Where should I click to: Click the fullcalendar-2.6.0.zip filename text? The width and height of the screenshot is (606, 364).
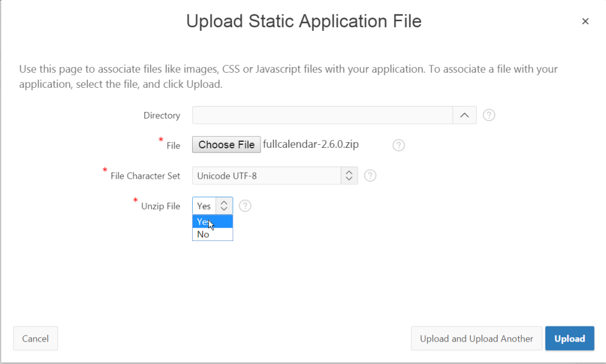click(x=311, y=144)
